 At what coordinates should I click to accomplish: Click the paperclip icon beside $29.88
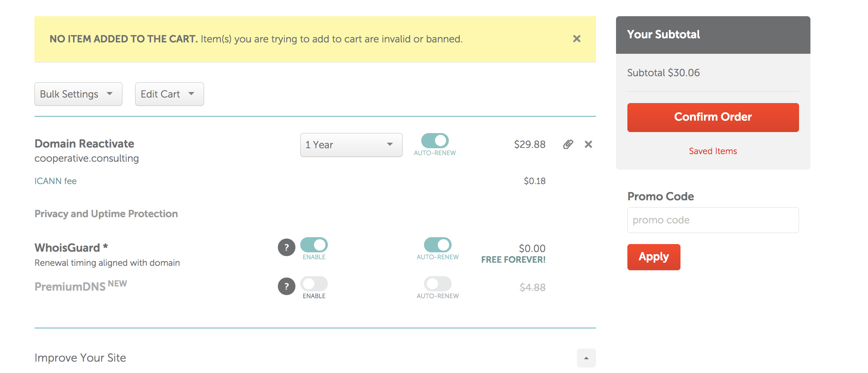point(568,144)
